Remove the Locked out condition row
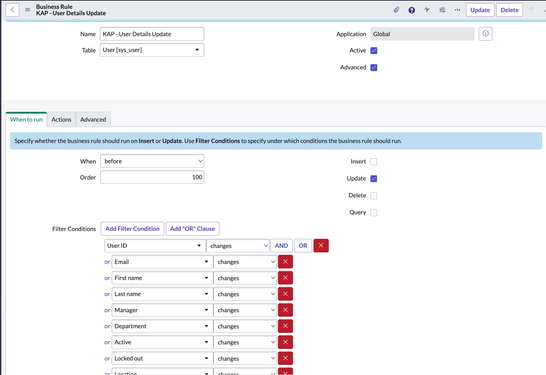This screenshot has width=546, height=375. pos(285,358)
